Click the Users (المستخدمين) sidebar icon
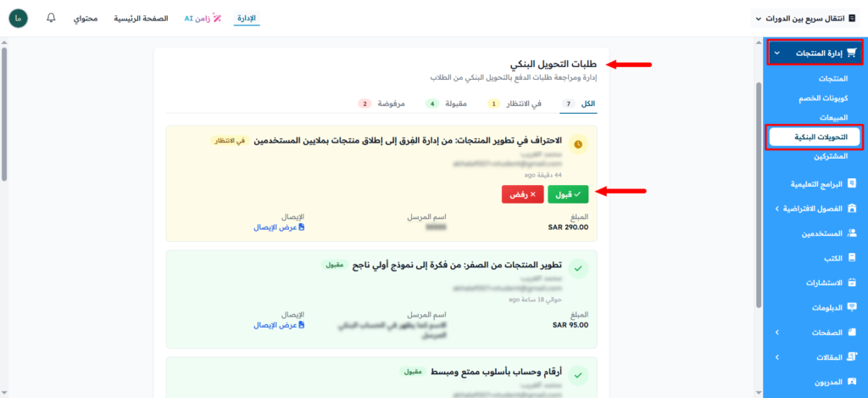Image resolution: width=868 pixels, height=398 pixels. pos(852,233)
